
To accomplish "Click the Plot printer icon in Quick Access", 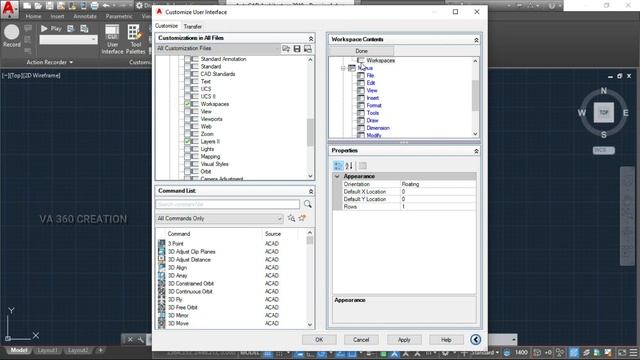I will point(94,6).
